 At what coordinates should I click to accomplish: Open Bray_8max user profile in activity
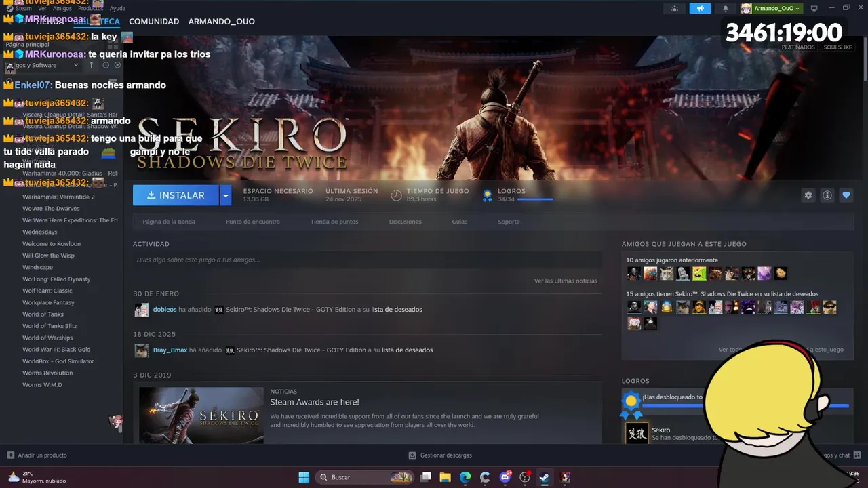tap(170, 350)
